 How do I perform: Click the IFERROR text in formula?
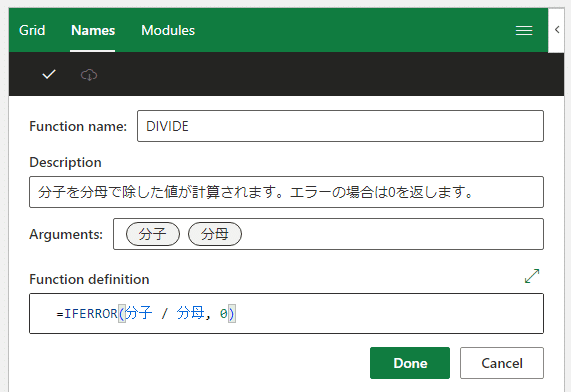click(91, 314)
